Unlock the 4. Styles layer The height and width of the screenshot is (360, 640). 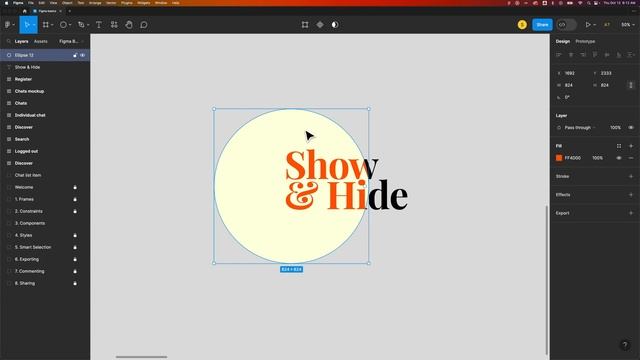[x=75, y=236]
